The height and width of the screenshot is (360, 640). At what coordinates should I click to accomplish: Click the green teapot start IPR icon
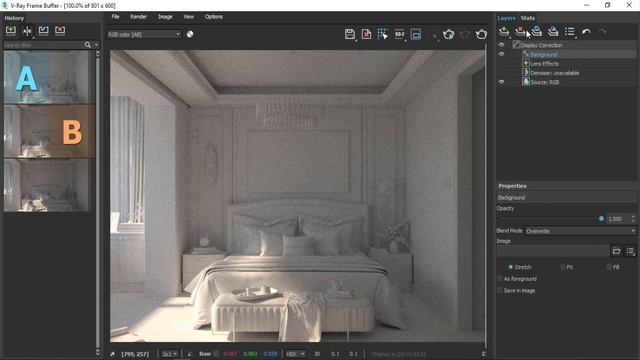click(x=449, y=34)
